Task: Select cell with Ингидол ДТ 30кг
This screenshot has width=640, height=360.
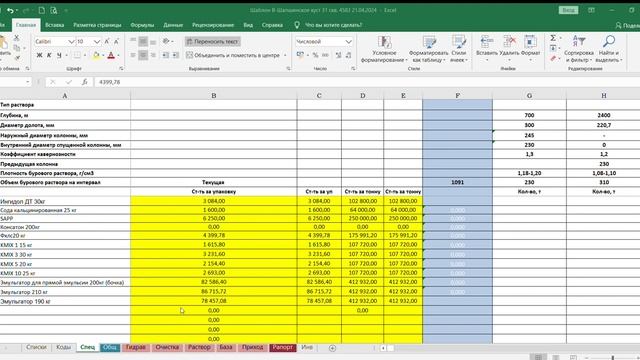Action: pyautogui.click(x=65, y=201)
